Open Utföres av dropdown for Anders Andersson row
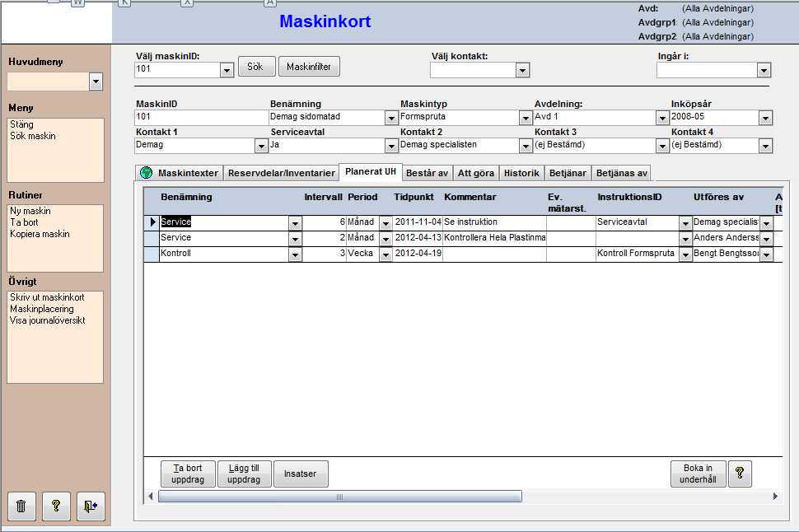This screenshot has height=532, width=799. coord(766,239)
